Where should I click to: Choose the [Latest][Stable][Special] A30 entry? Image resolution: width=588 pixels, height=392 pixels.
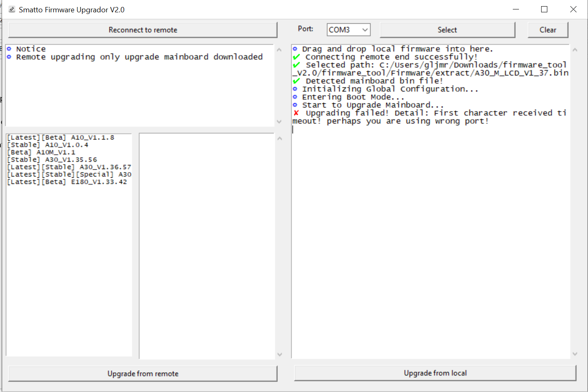pos(69,174)
